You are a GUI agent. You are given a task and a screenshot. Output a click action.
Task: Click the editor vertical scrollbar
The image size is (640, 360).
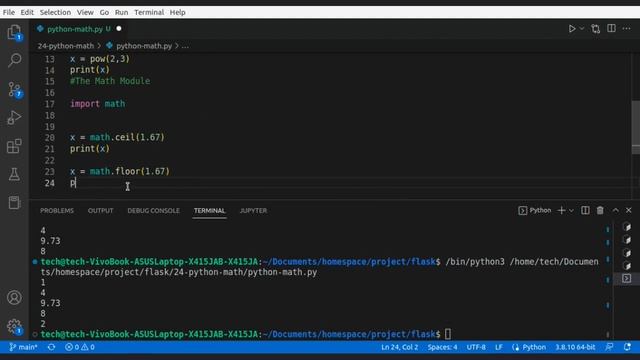click(636, 127)
